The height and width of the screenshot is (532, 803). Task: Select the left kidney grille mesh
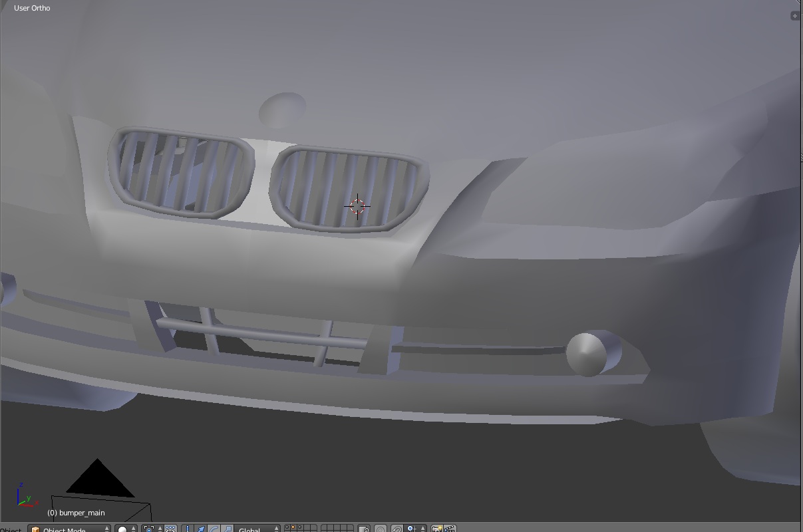coord(181,173)
